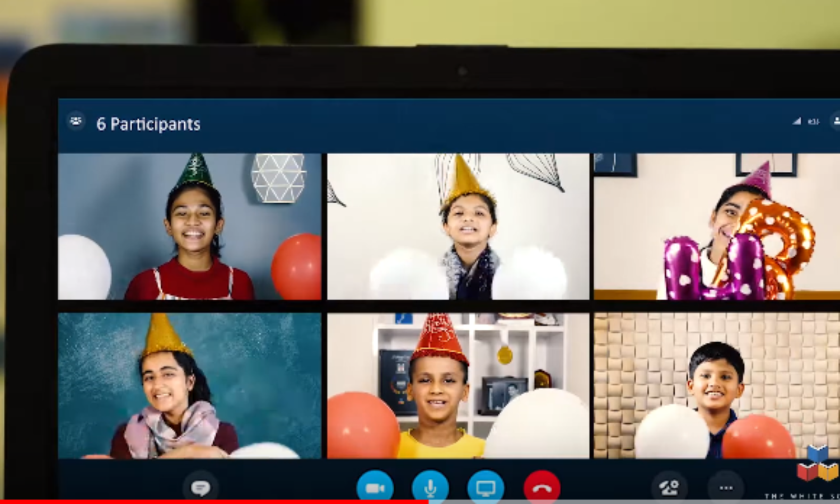Turn off the video camera button

point(375,488)
